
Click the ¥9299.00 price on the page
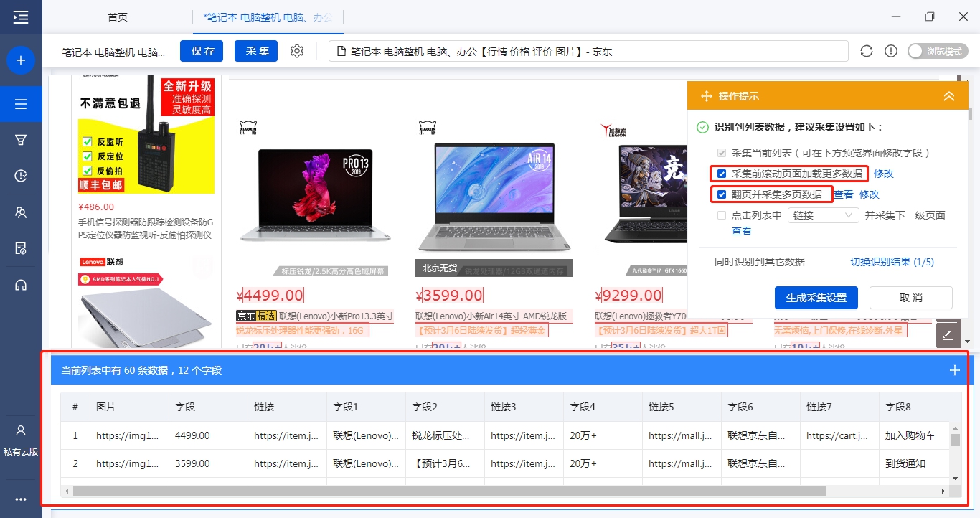tap(628, 295)
